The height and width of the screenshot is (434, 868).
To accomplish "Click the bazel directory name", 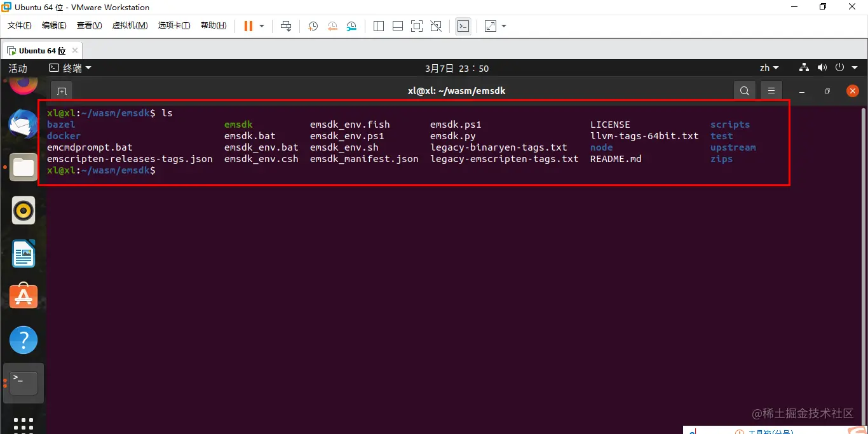I will click(x=61, y=125).
